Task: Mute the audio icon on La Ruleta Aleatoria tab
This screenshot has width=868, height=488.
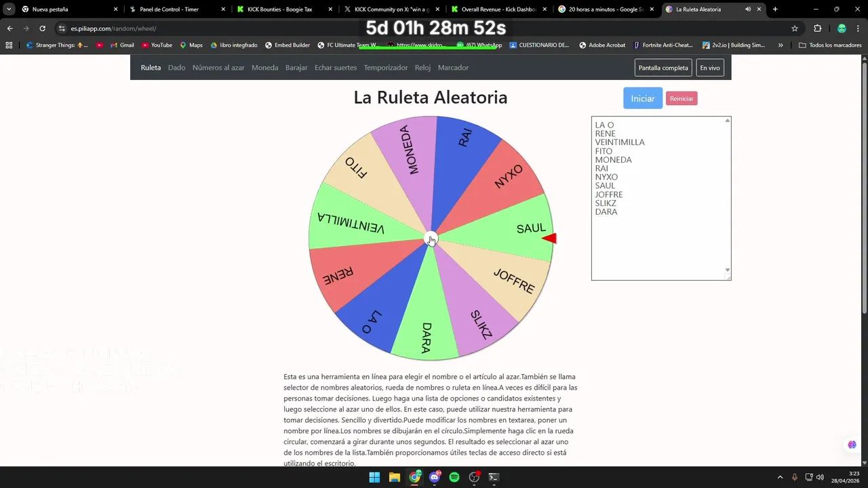Action: click(x=748, y=9)
